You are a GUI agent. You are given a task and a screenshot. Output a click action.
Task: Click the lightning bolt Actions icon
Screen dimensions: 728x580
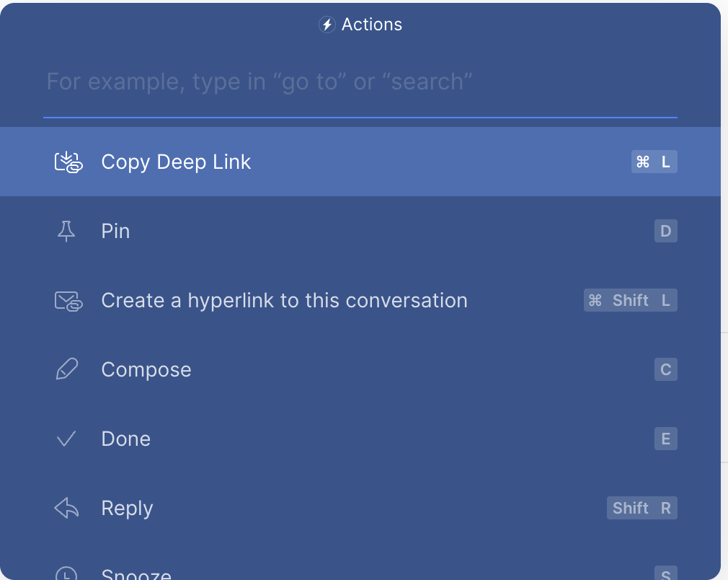pos(327,25)
